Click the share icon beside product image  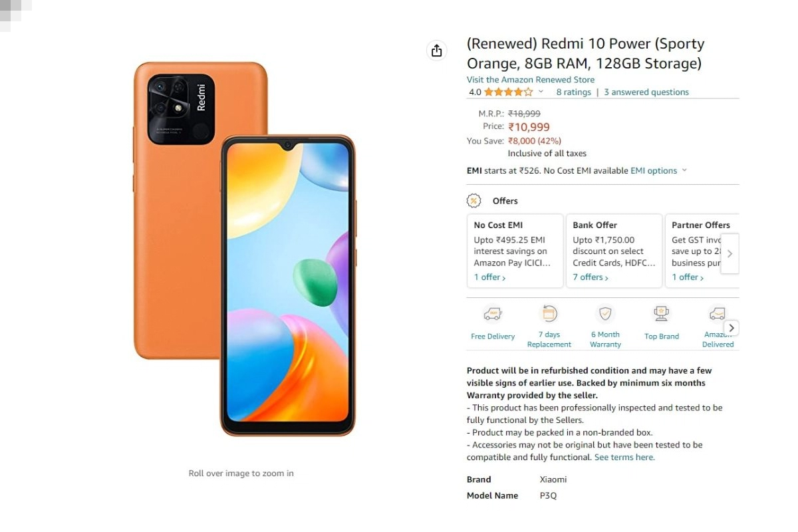[x=436, y=51]
